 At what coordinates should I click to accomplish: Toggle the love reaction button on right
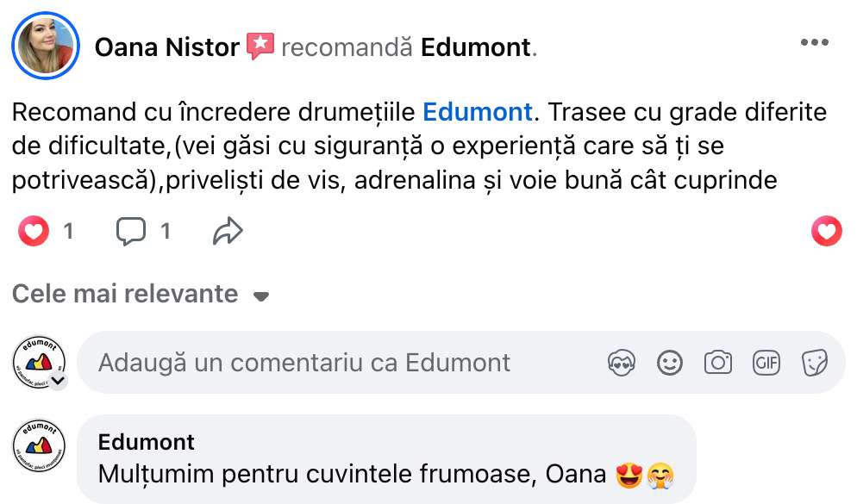tap(827, 231)
